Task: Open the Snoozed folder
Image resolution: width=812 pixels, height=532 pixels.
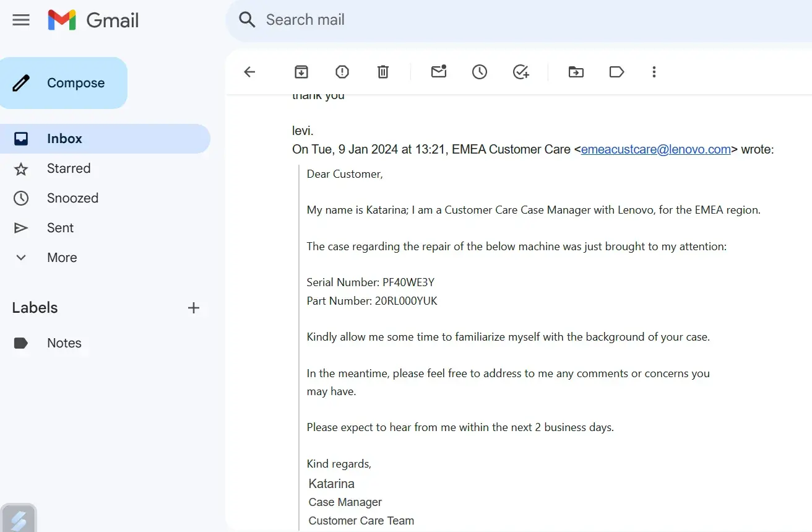Action: coord(72,198)
